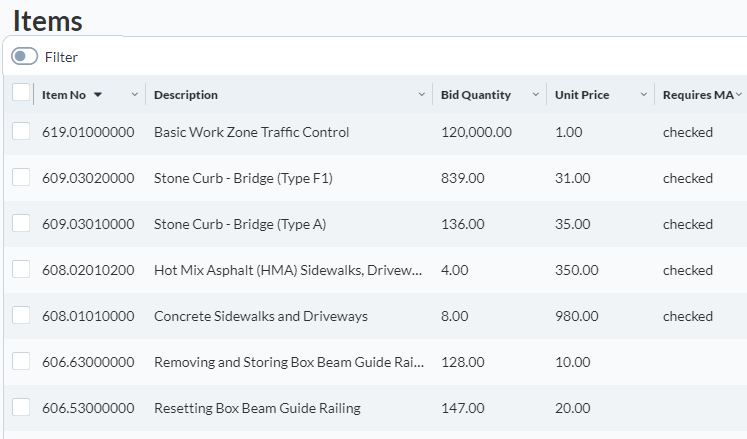
Task: Select checkbox for item 619.01000000
Action: pos(21,131)
